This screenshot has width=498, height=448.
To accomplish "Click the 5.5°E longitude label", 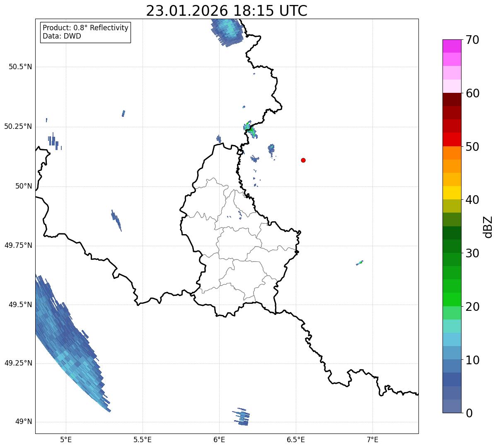I will point(143,439).
